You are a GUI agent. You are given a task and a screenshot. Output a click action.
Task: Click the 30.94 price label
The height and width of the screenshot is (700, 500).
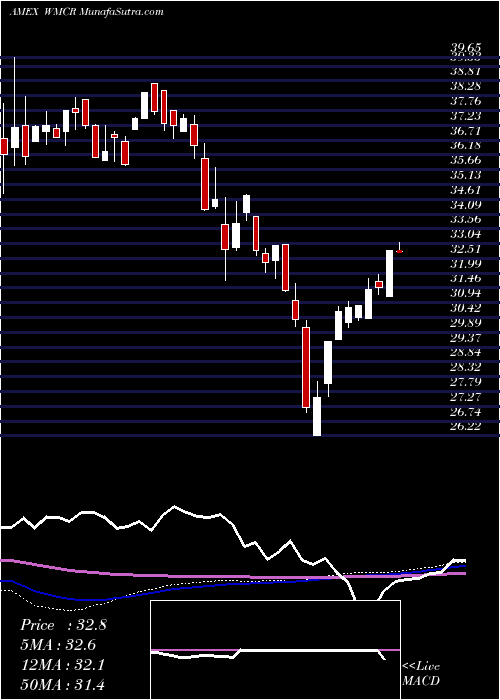coord(465,293)
